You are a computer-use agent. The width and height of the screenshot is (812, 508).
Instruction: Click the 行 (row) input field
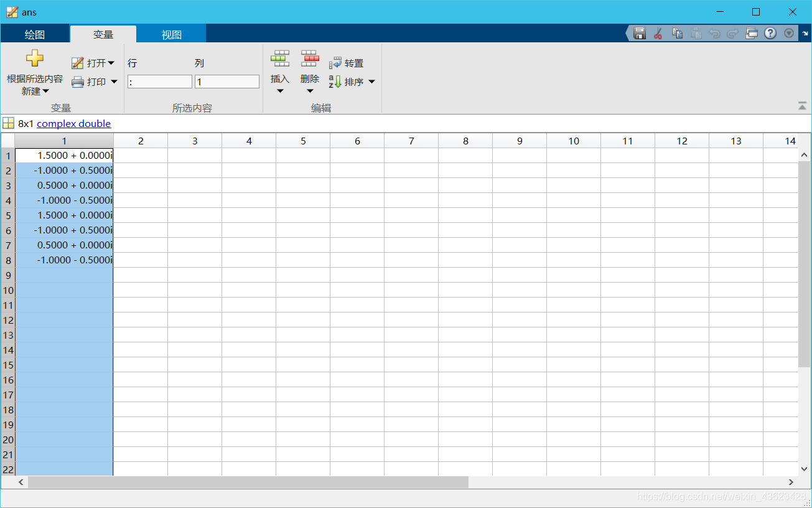[x=160, y=82]
